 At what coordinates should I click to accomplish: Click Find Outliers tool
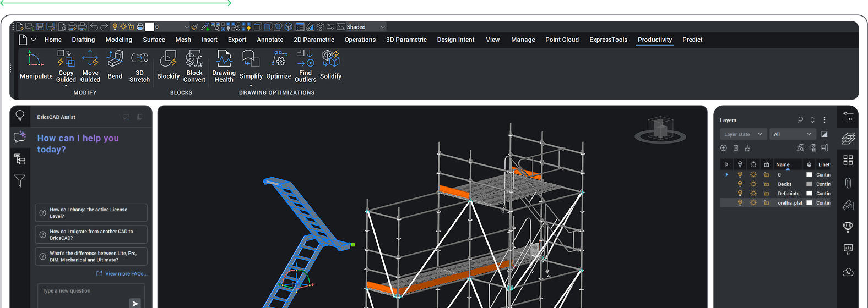tap(305, 66)
